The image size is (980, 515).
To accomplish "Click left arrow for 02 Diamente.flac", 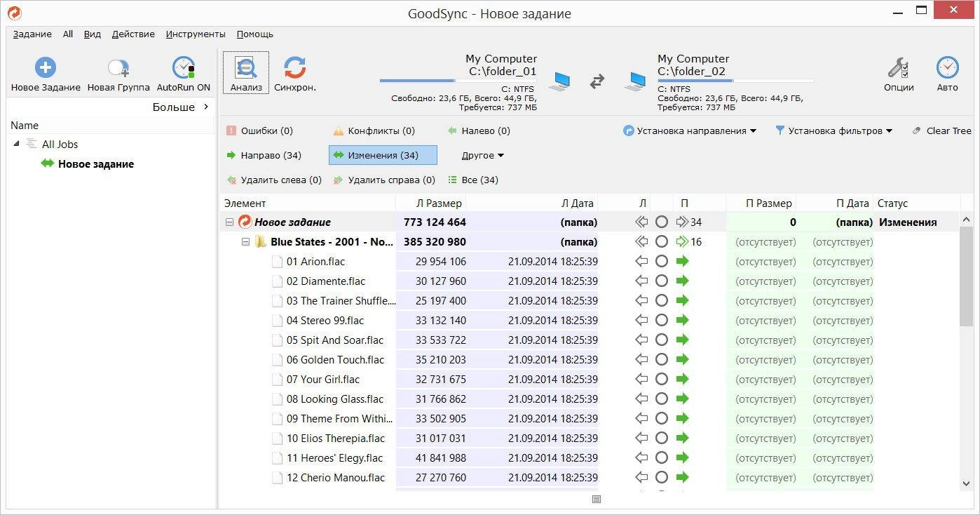I will click(x=641, y=281).
